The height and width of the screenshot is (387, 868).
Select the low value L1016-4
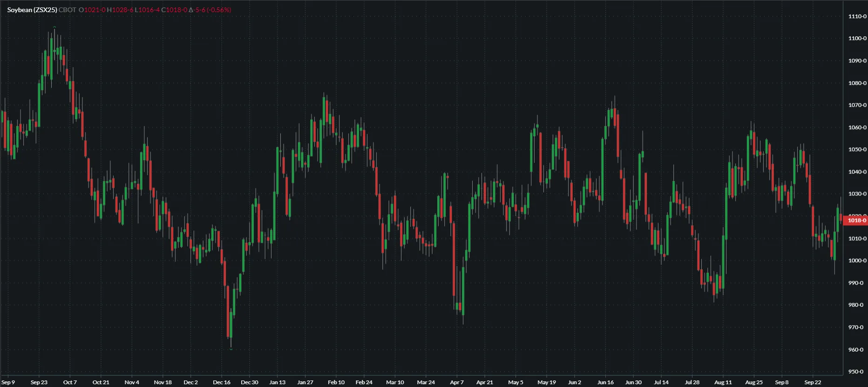[x=147, y=10]
